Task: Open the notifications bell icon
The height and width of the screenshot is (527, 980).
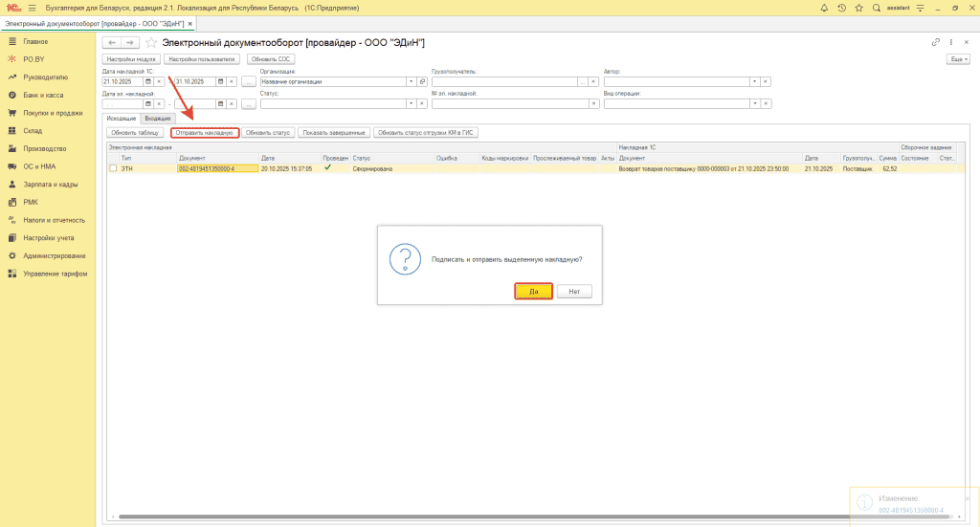Action: click(x=826, y=8)
